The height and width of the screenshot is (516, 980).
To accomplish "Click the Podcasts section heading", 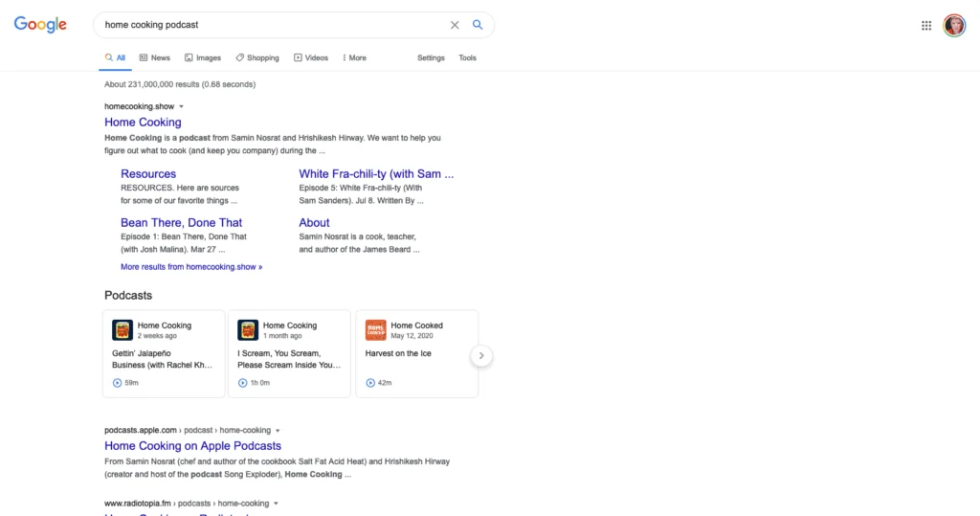I will (128, 295).
